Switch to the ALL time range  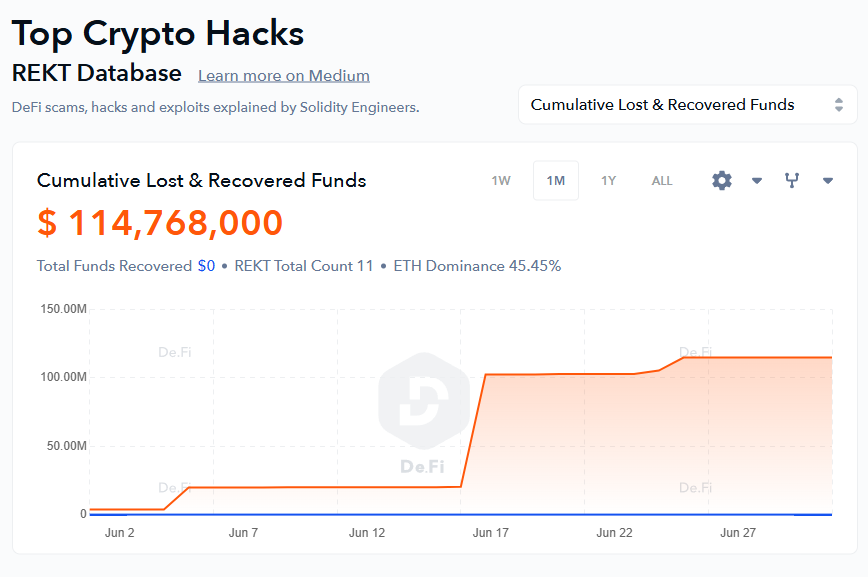[x=662, y=181]
